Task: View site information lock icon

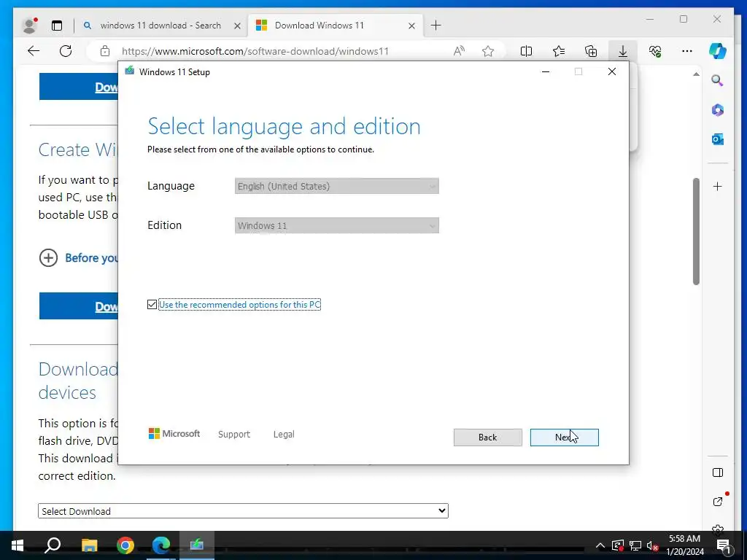Action: coord(105,51)
